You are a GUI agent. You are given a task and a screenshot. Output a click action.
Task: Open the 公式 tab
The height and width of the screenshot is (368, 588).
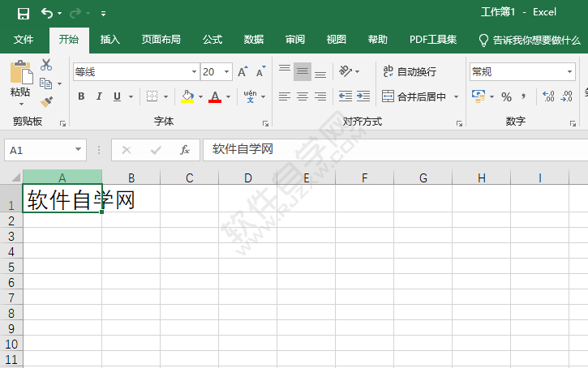tap(212, 40)
